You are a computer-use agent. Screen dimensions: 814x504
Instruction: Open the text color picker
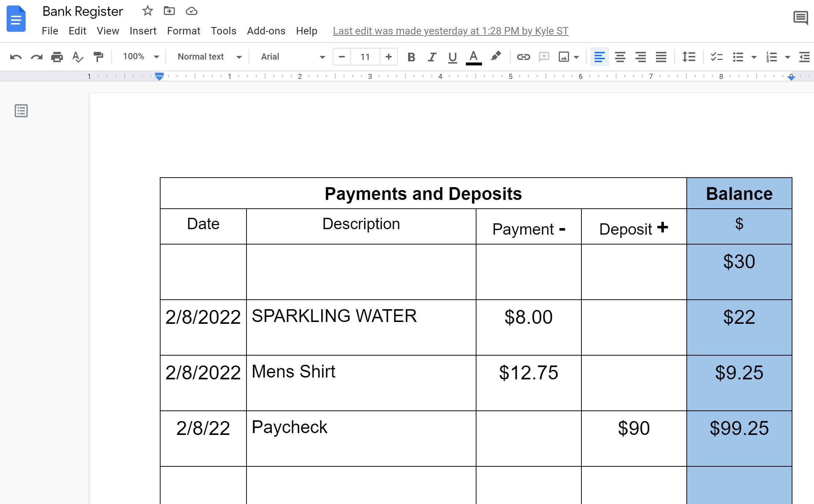click(x=473, y=57)
